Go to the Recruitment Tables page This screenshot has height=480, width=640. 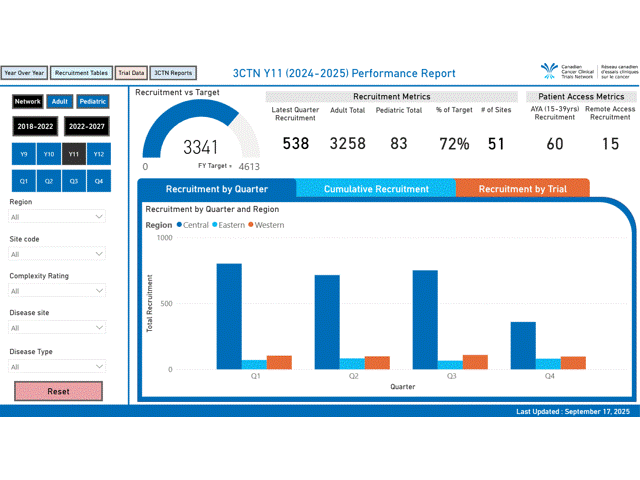click(82, 73)
